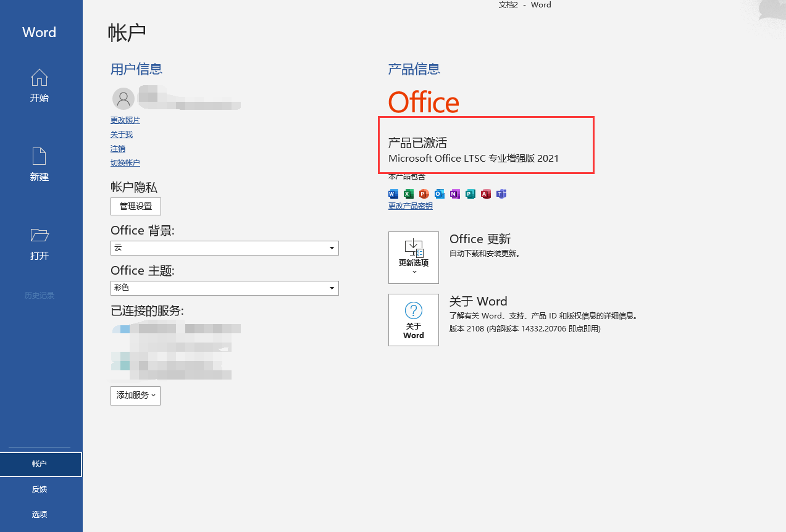Screen dimensions: 786x532
Task: Click the Office 更新 heading
Action: pyautogui.click(x=480, y=239)
